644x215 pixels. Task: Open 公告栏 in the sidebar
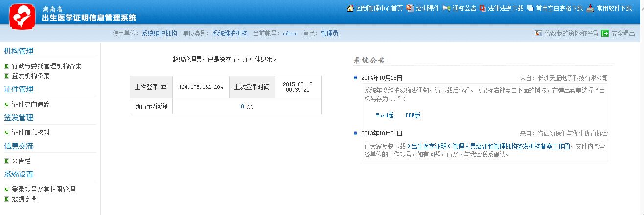click(22, 161)
